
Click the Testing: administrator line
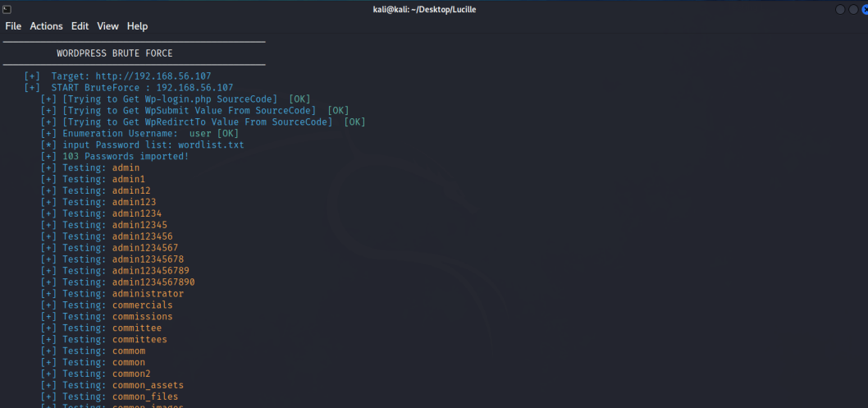[112, 293]
